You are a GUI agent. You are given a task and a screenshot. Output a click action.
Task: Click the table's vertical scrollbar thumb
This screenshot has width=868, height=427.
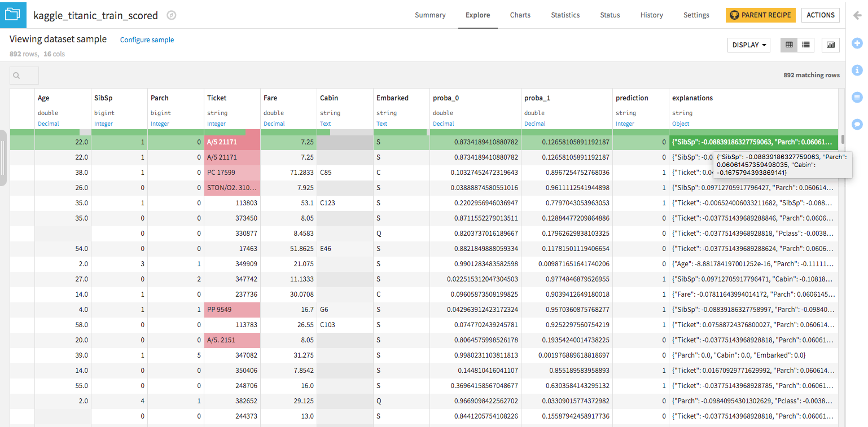tap(843, 139)
